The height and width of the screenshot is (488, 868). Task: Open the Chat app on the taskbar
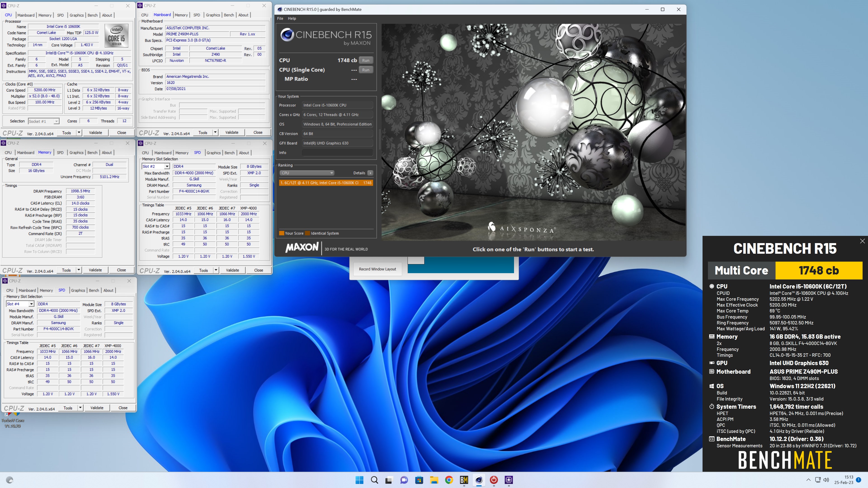(404, 480)
